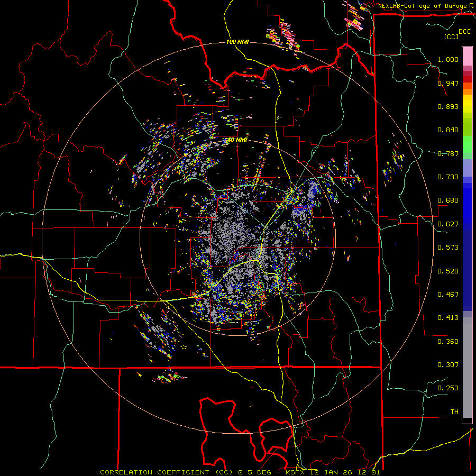Screen dimensions: 476x476
Task: Select the 0.520 scale value
Action: tap(448, 271)
